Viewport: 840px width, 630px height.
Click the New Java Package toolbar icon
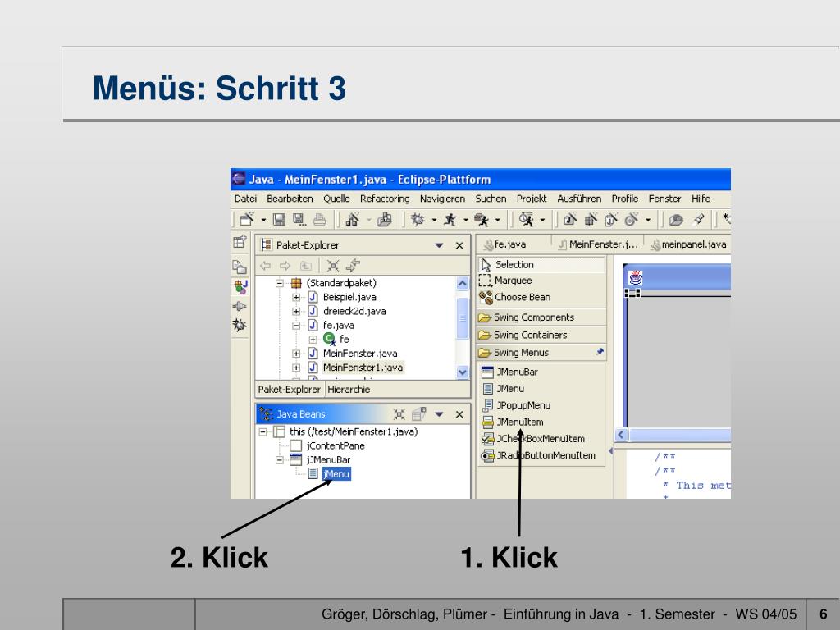[x=591, y=219]
